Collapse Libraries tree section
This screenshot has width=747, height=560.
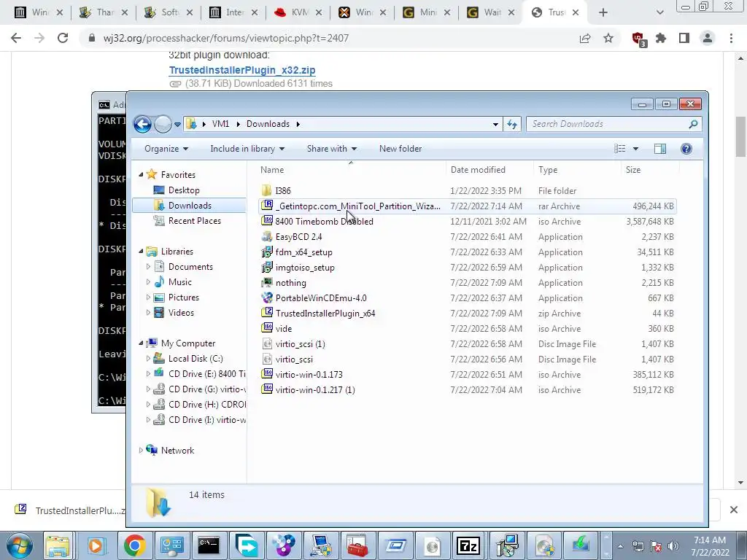tap(141, 252)
